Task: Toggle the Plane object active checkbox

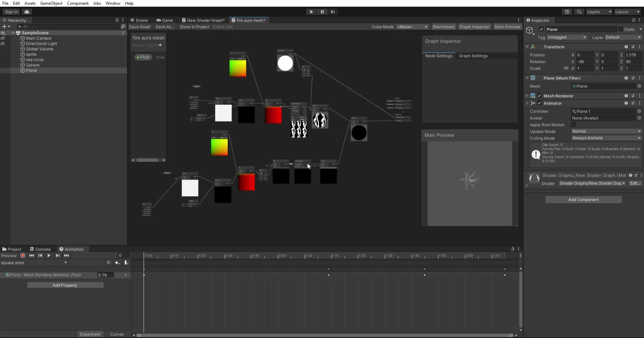Action: [x=541, y=30]
